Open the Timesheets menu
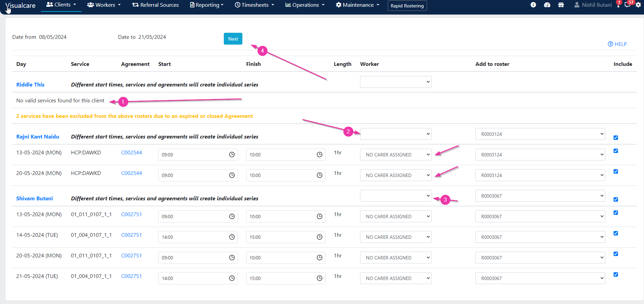This screenshot has width=644, height=304. pyautogui.click(x=255, y=5)
